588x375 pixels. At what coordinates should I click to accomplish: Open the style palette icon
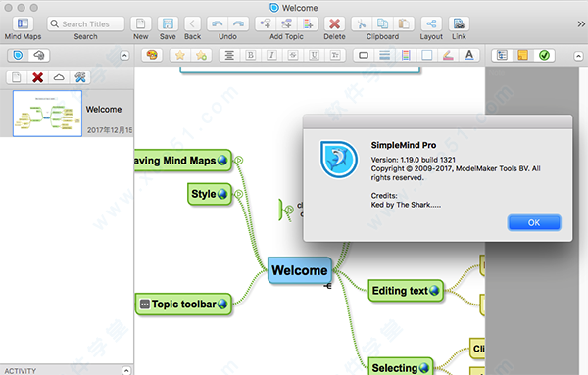tap(152, 56)
